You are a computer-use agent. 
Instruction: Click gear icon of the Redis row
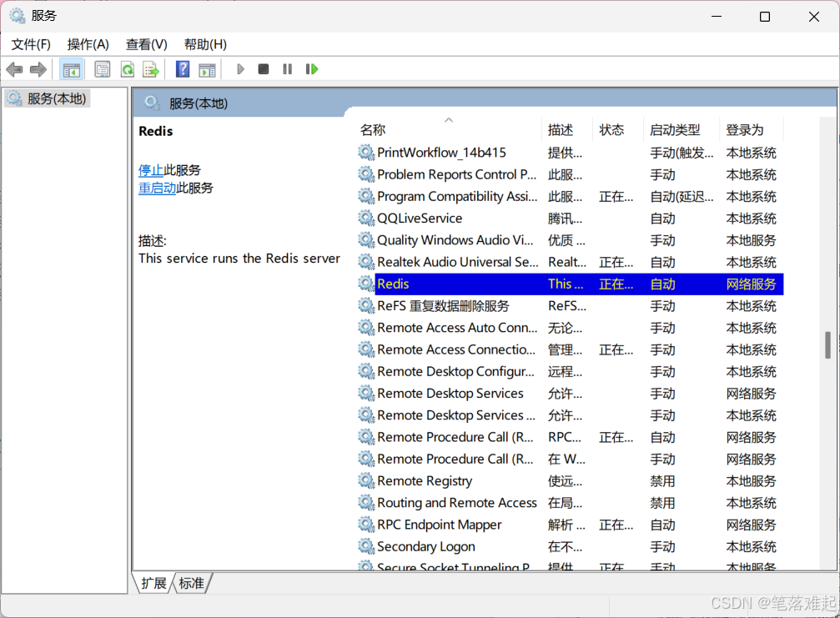[x=366, y=284]
